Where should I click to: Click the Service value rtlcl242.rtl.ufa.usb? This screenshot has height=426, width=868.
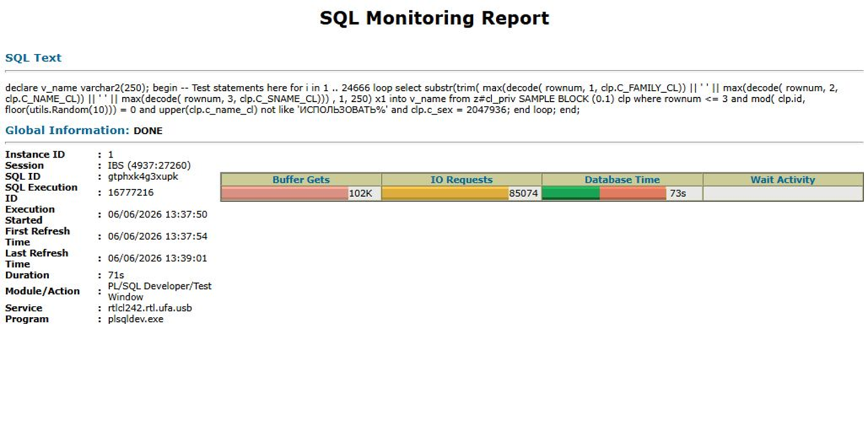[150, 308]
